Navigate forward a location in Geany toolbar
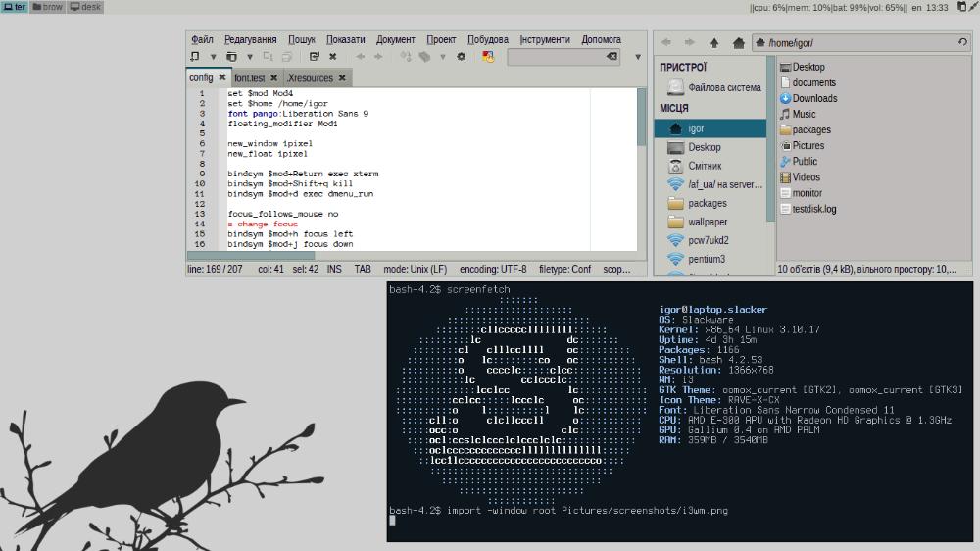Image resolution: width=980 pixels, height=551 pixels. pyautogui.click(x=378, y=57)
